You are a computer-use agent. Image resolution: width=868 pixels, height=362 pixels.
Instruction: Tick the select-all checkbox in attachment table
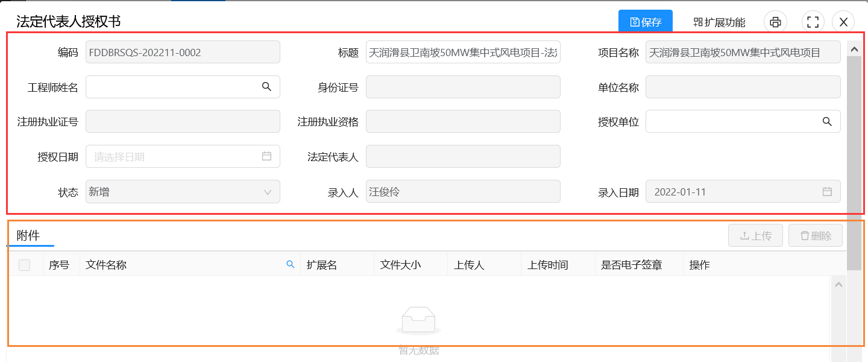pos(25,265)
